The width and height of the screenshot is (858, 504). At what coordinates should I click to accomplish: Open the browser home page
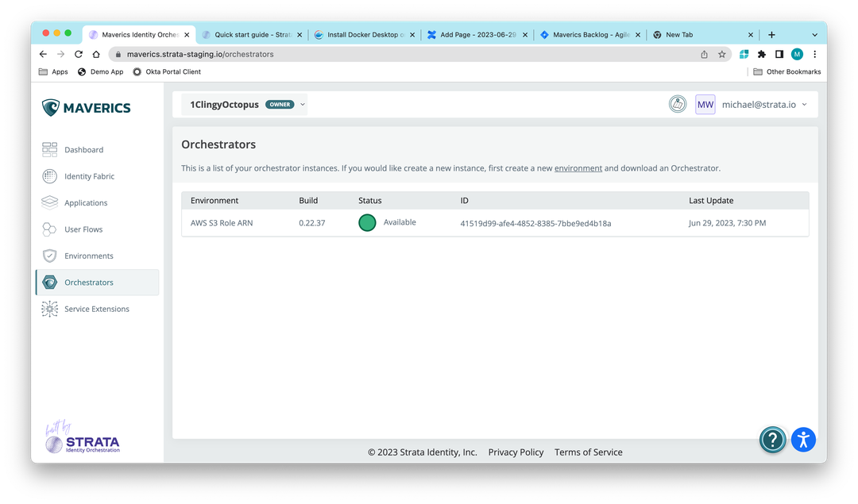coord(96,54)
